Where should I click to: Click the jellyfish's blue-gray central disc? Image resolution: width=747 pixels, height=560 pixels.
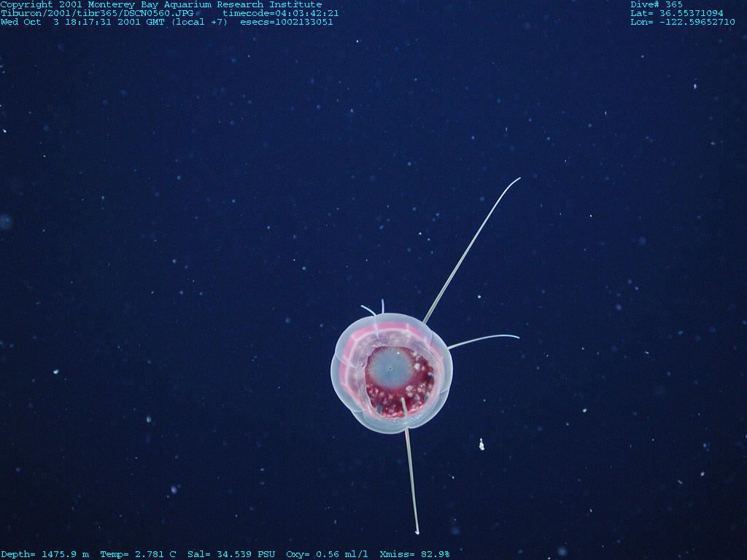pos(389,369)
